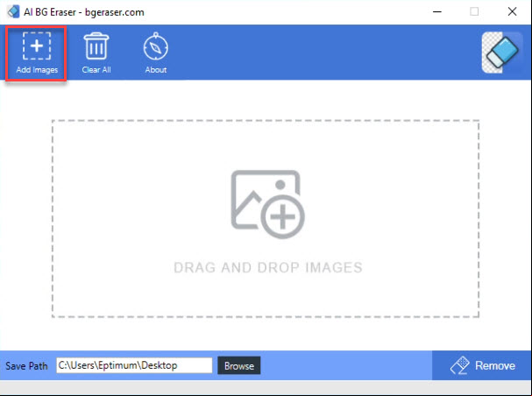Click the Remove background button
The width and height of the screenshot is (532, 396).
click(x=482, y=365)
